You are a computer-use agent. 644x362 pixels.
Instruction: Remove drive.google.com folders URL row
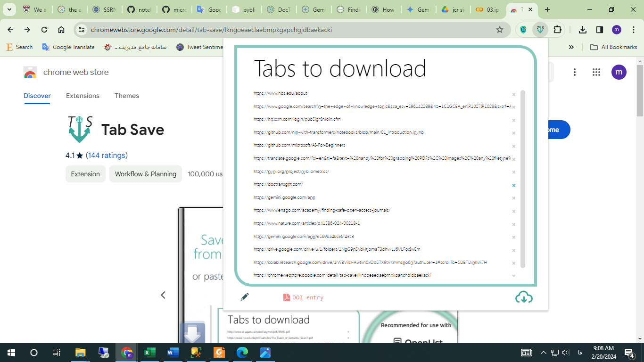(x=514, y=250)
